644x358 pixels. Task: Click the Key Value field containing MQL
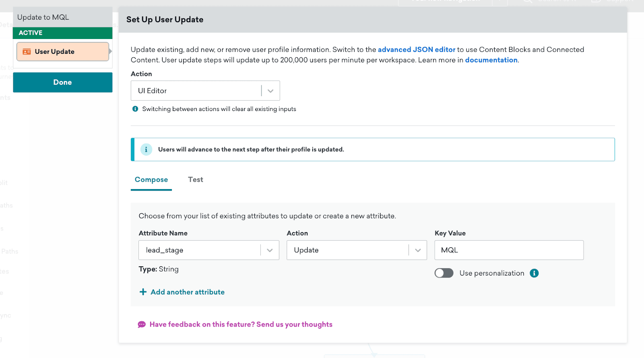click(509, 250)
